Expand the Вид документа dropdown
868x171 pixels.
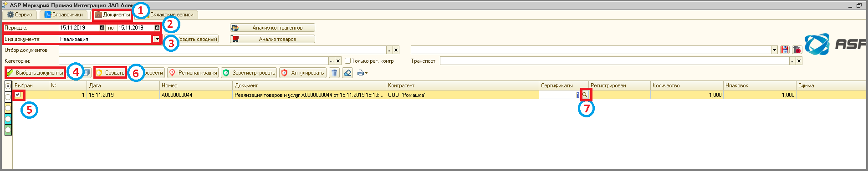click(x=157, y=39)
